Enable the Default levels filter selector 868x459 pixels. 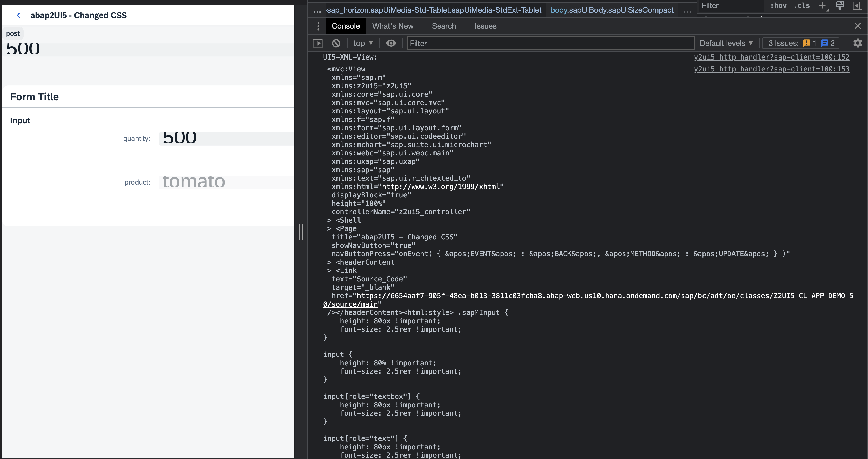point(725,43)
